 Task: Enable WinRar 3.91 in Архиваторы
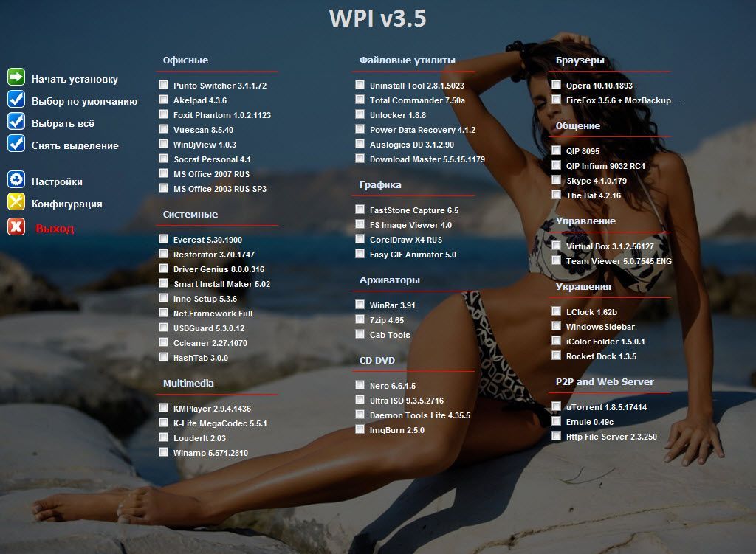coord(360,305)
